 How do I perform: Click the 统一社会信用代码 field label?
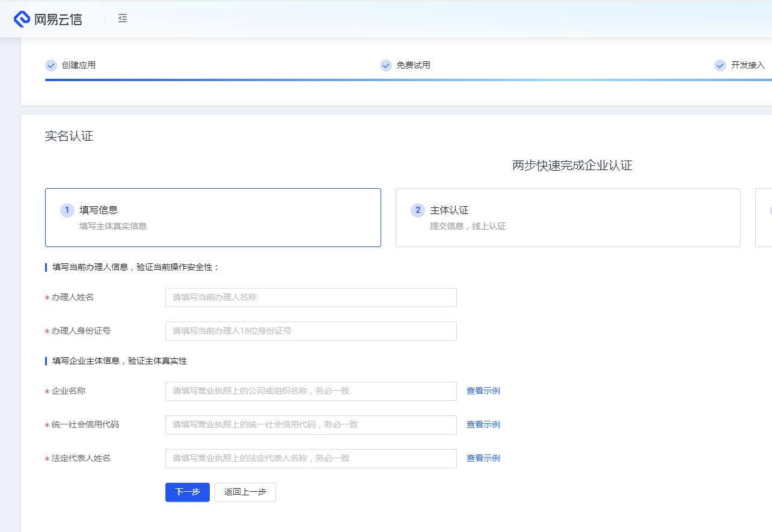click(x=85, y=424)
